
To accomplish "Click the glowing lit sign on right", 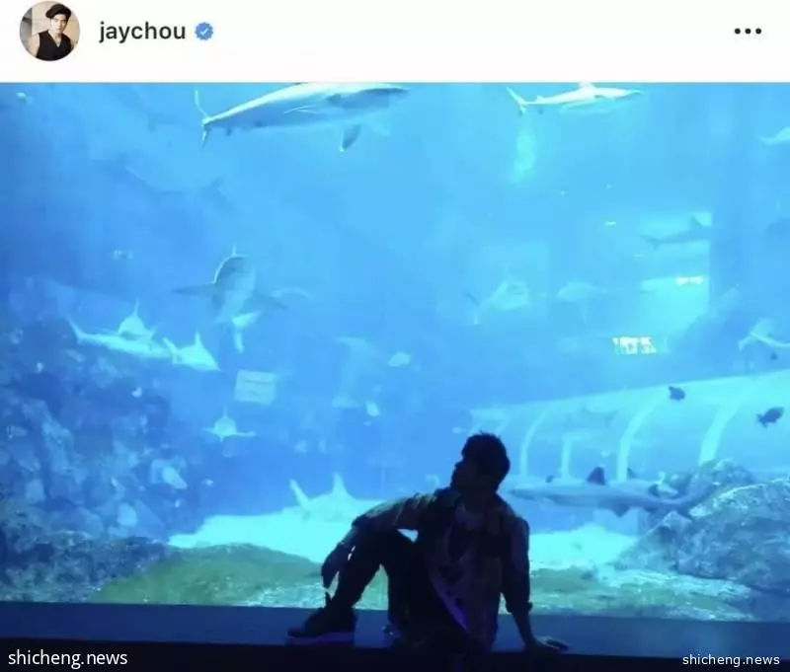I will coord(634,345).
